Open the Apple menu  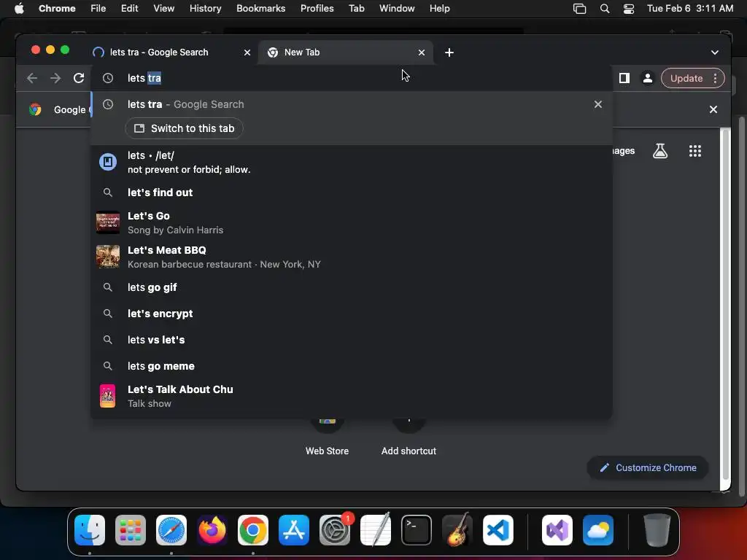coord(19,9)
